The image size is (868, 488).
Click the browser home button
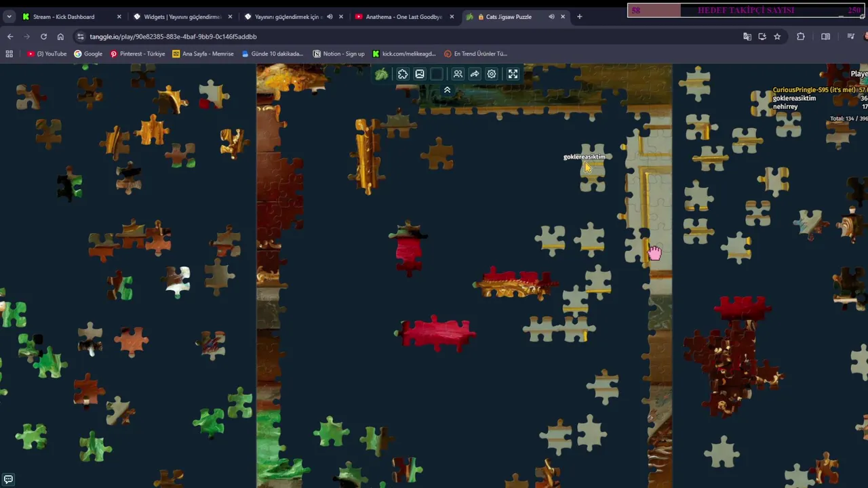pyautogui.click(x=60, y=37)
